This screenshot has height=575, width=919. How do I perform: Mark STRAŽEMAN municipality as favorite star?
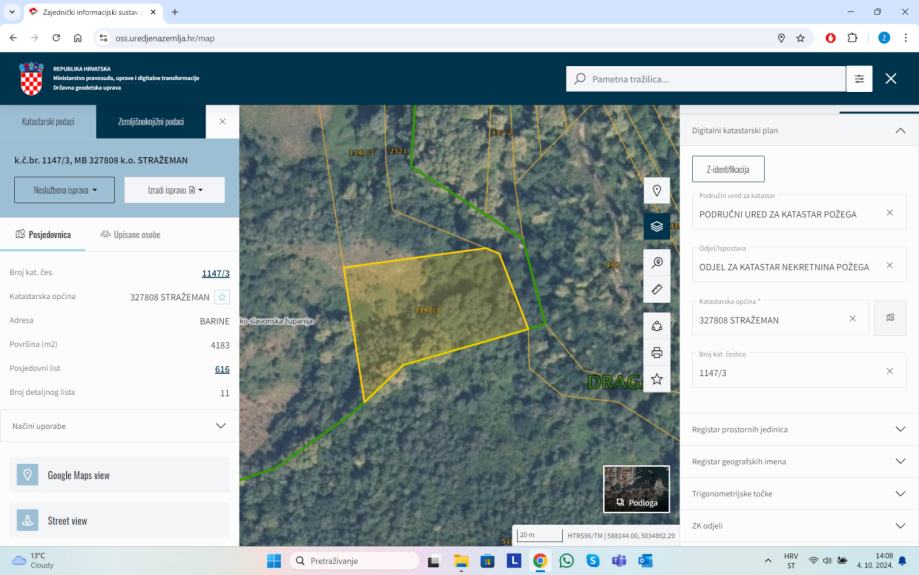pos(222,297)
